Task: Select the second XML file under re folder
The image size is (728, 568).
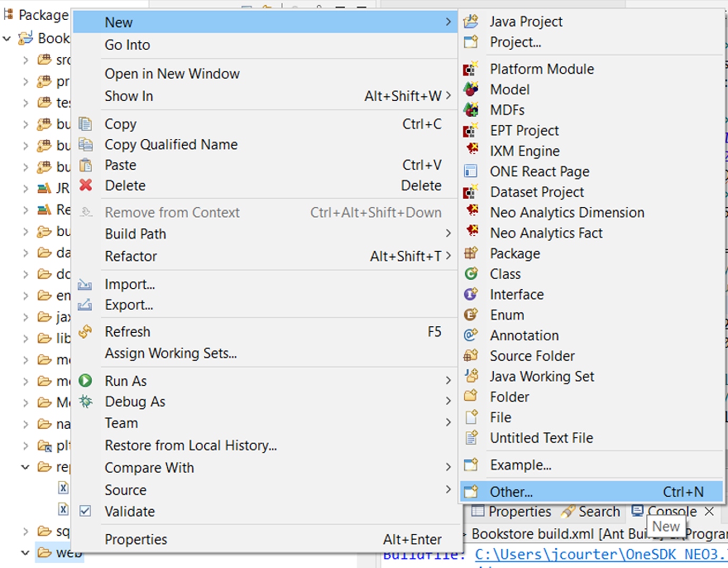Action: 63,509
